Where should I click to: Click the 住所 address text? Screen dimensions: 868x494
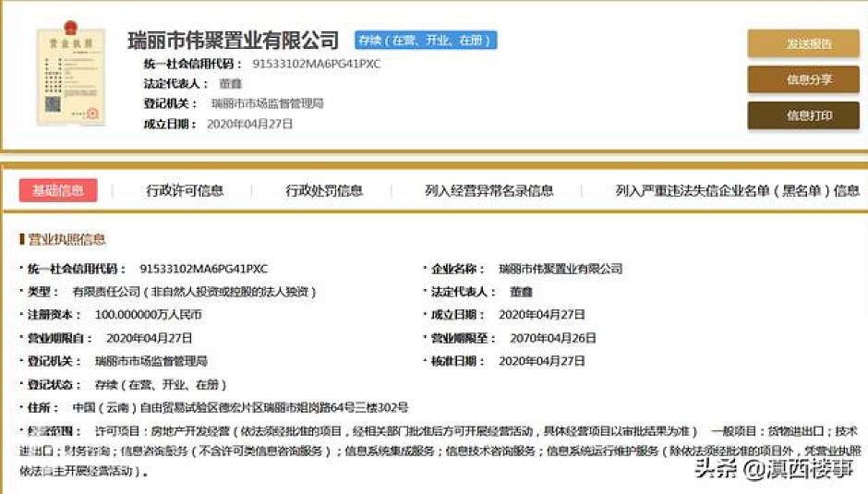click(x=240, y=407)
